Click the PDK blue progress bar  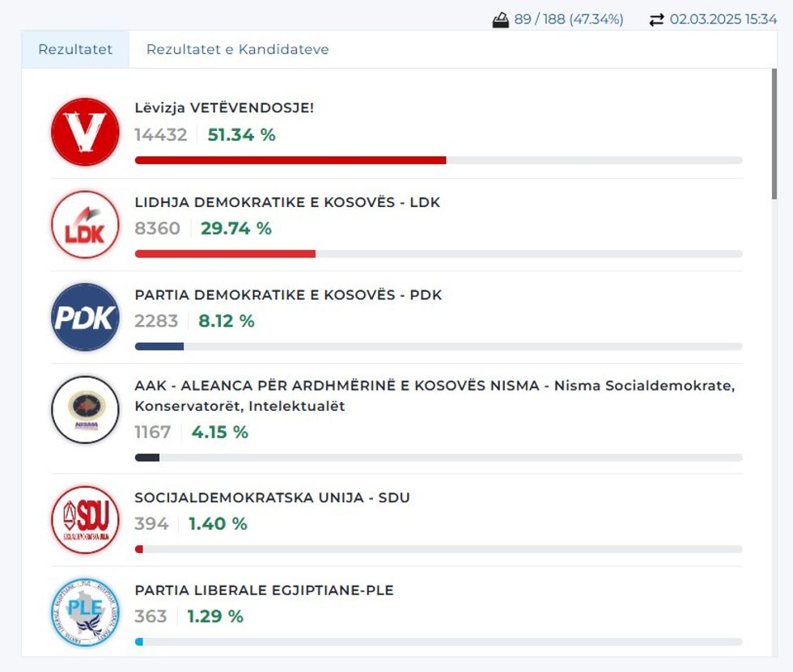pyautogui.click(x=159, y=347)
